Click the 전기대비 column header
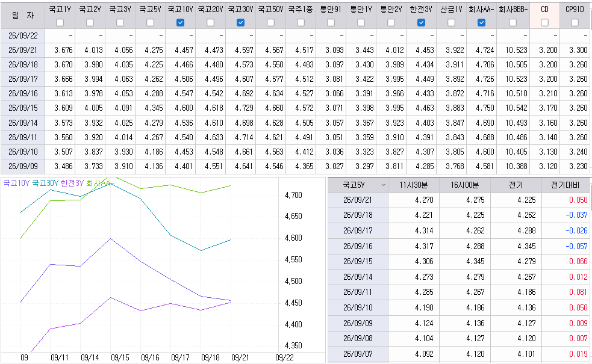 (x=565, y=185)
